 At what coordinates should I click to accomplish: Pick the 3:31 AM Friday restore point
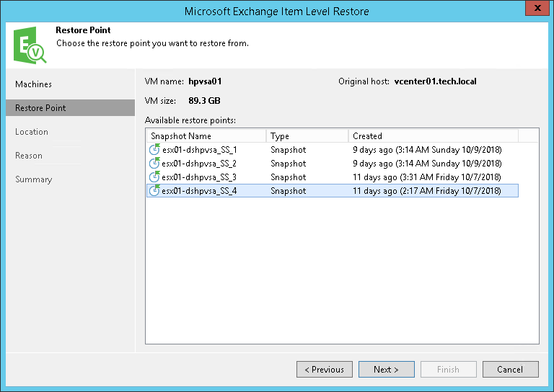(426, 177)
